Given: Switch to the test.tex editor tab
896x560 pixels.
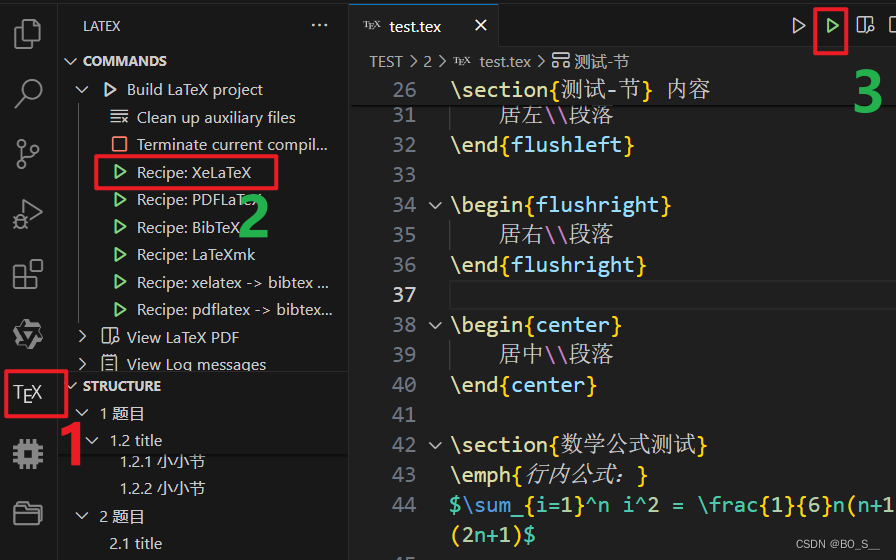Looking at the screenshot, I should point(416,27).
